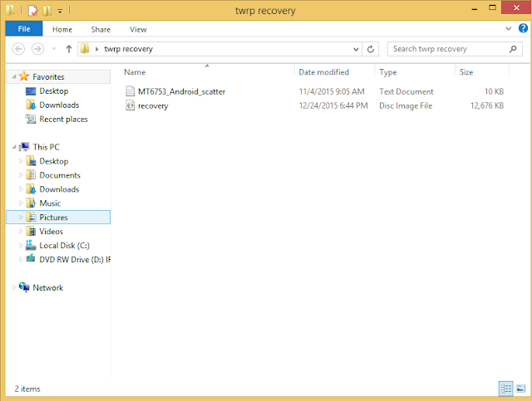Click the breadcrumb arrow before twrp recovery
Image resolution: width=532 pixels, height=401 pixels.
pos(96,49)
